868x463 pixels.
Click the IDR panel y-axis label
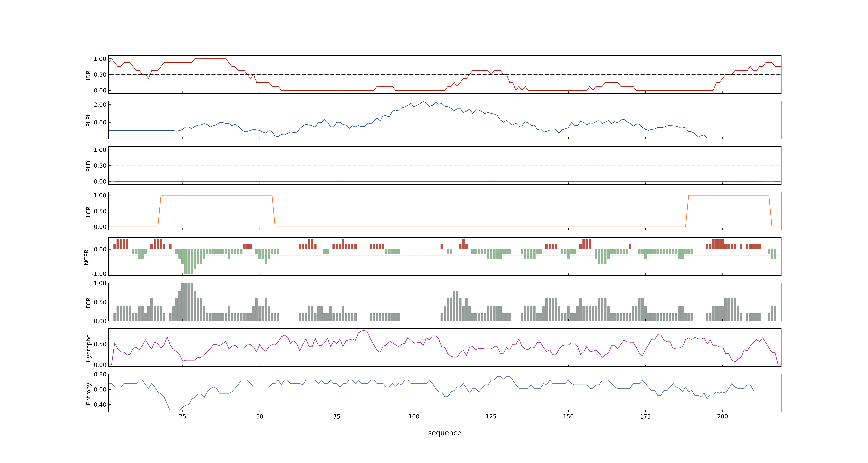(88, 75)
